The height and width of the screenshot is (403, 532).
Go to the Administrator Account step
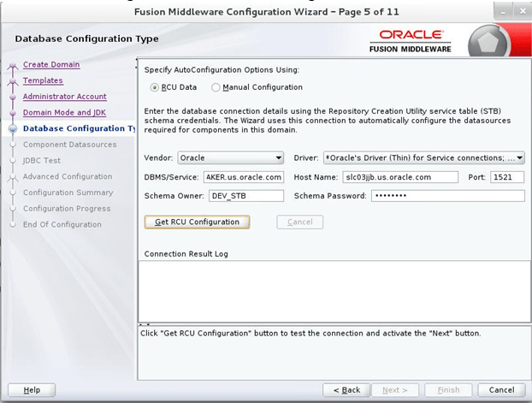pyautogui.click(x=65, y=97)
